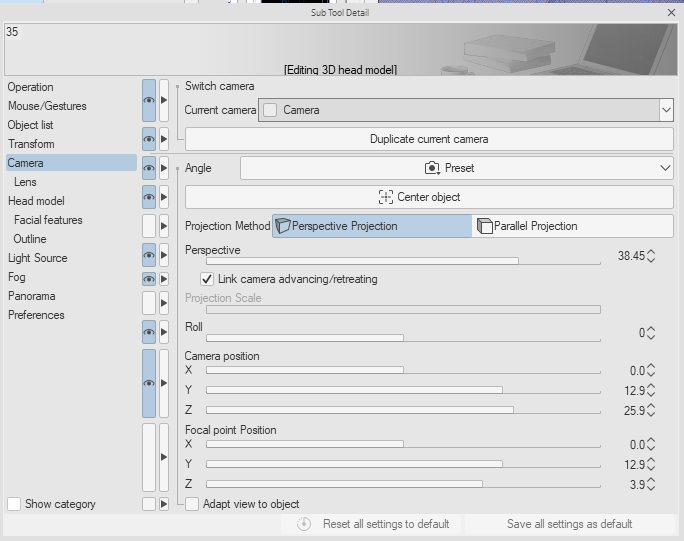Toggle eye icon beside Roll setting
The image size is (684, 541).
click(x=149, y=333)
